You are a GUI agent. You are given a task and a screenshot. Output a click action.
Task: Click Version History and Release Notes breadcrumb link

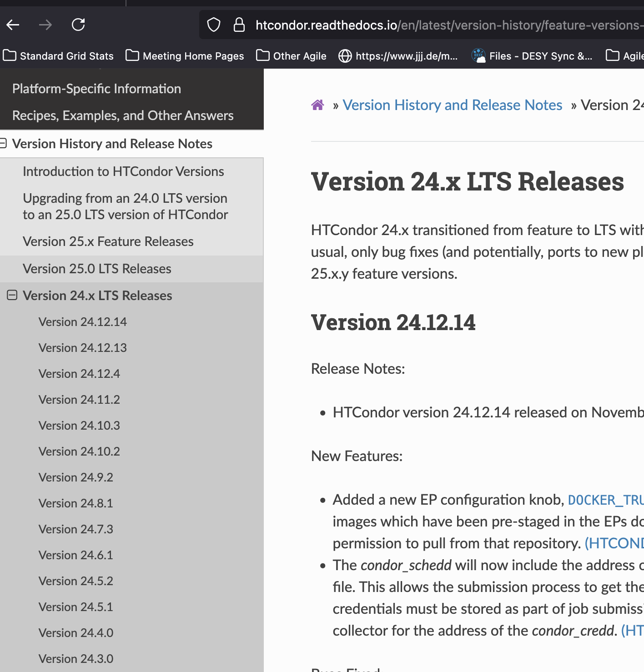click(452, 105)
